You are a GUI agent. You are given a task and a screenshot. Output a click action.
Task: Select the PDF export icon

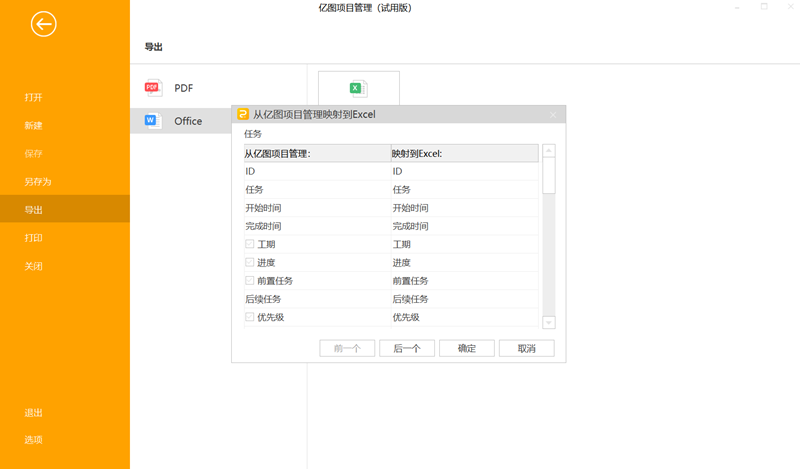tap(153, 88)
